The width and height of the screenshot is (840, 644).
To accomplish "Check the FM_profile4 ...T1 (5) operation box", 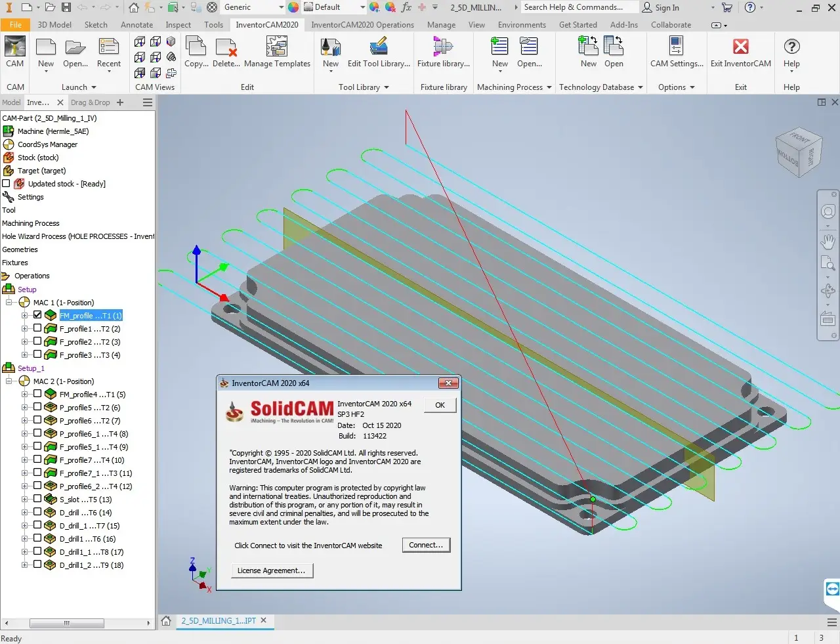I will 37,394.
